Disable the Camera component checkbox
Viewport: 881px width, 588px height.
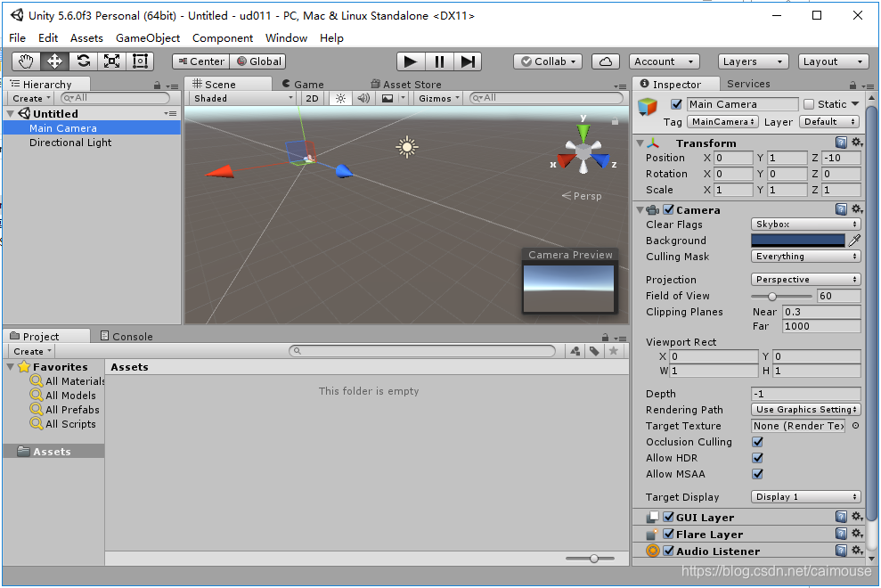(x=669, y=209)
